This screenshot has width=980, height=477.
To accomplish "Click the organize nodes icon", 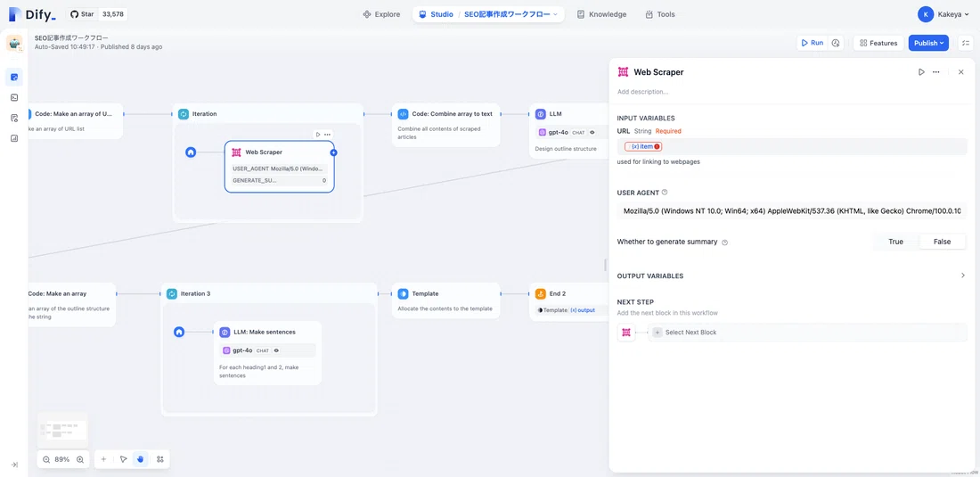I will point(160,459).
